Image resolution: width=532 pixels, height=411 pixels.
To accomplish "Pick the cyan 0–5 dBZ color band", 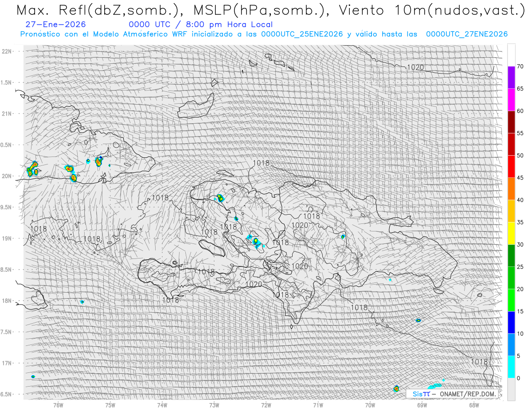I will tap(511, 367).
